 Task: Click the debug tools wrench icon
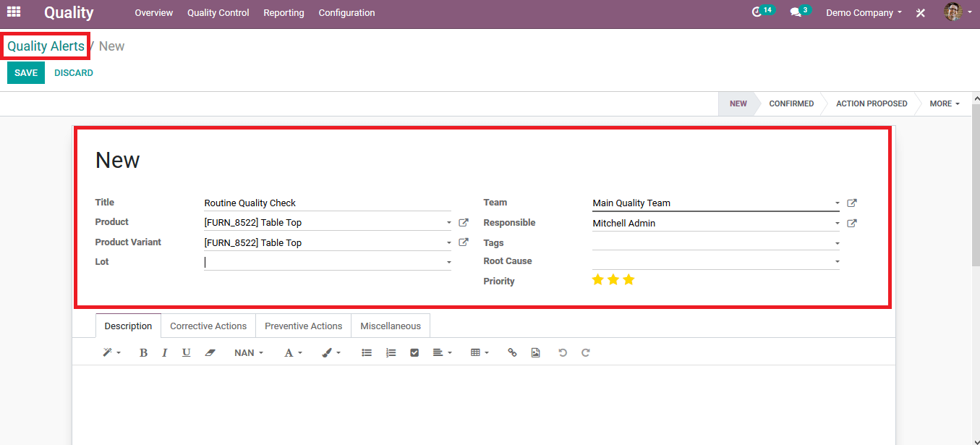tap(921, 13)
